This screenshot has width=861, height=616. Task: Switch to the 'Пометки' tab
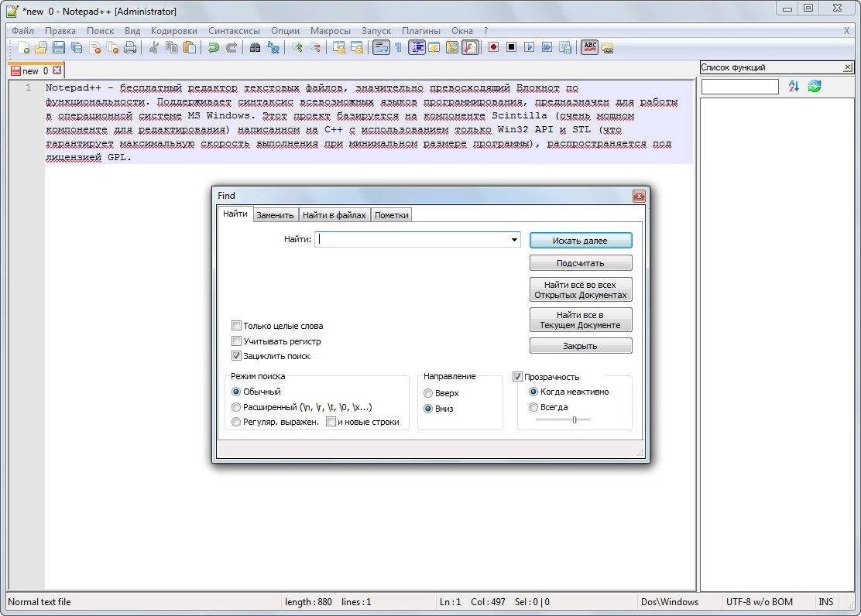pyautogui.click(x=392, y=215)
